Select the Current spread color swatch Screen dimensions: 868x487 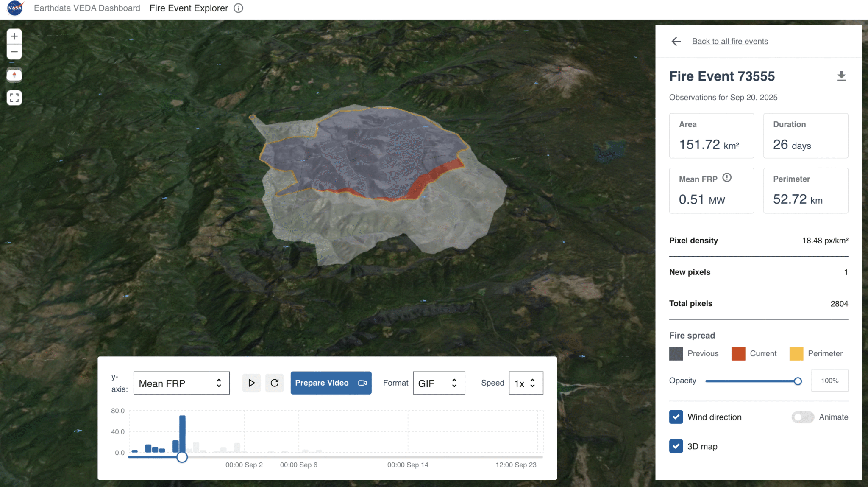click(738, 353)
